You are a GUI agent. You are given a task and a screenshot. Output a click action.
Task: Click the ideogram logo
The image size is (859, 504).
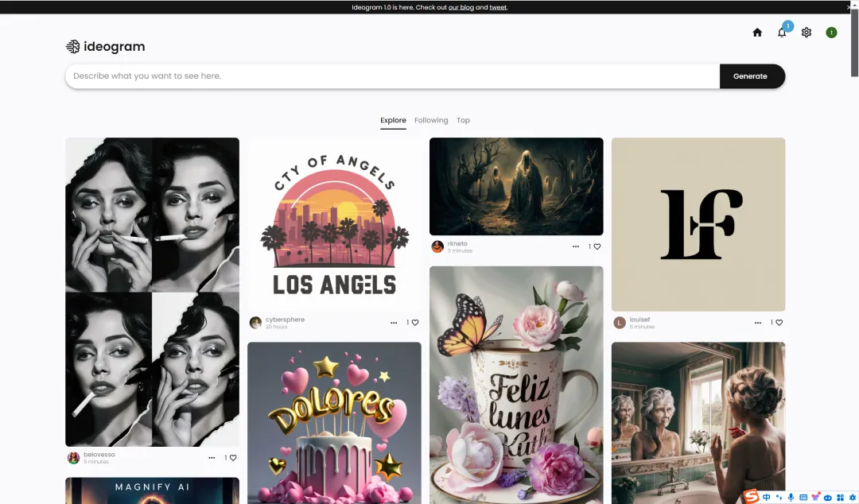coord(106,47)
